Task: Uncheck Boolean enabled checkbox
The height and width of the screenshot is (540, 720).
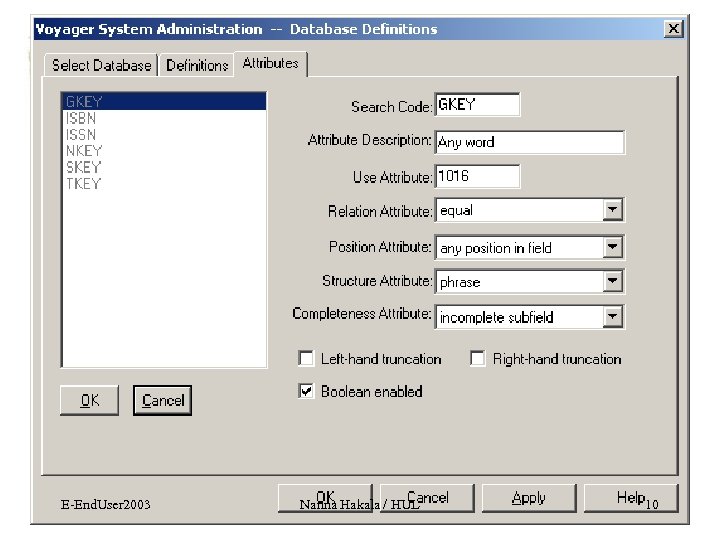Action: pos(306,391)
